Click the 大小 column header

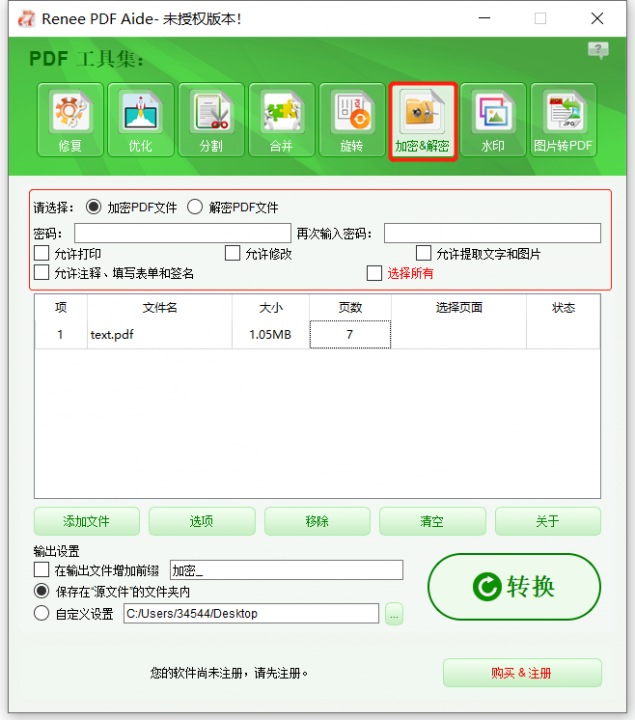[x=270, y=307]
